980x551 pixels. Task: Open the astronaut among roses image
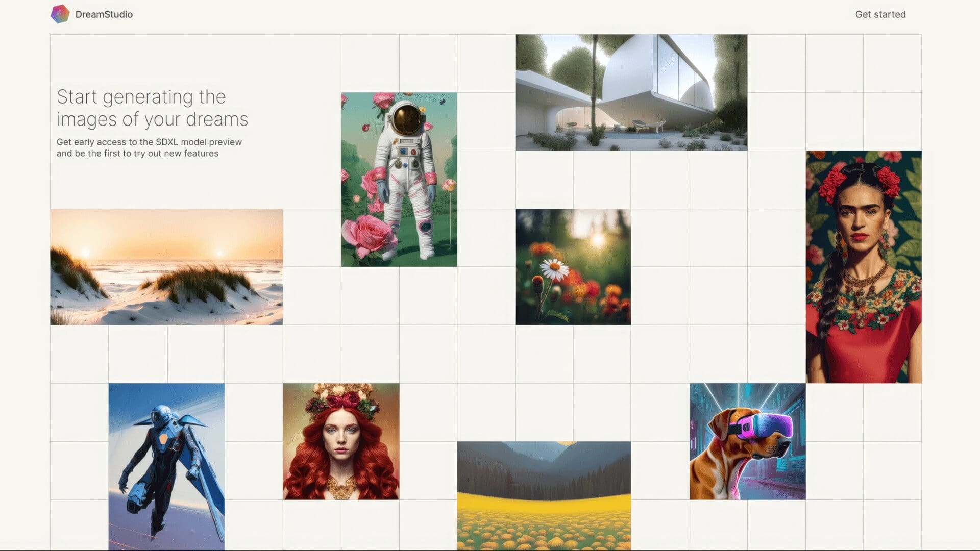[399, 180]
